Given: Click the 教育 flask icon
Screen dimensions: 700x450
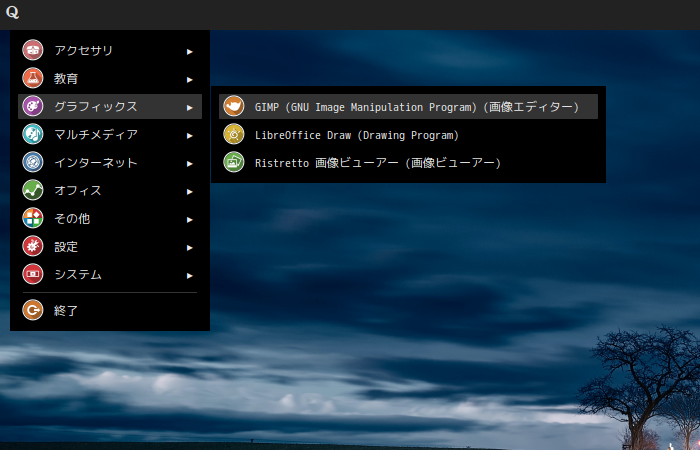Looking at the screenshot, I should (33, 78).
